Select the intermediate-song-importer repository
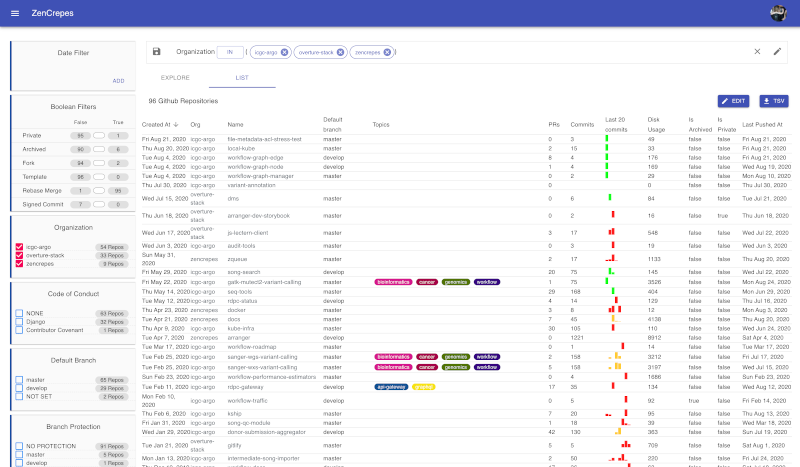The width and height of the screenshot is (800, 467). 263,458
